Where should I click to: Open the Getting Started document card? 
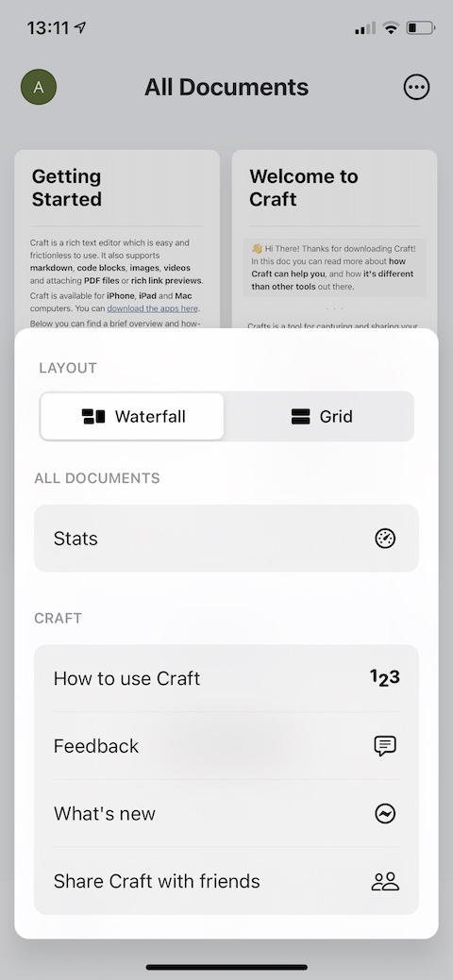point(117,239)
